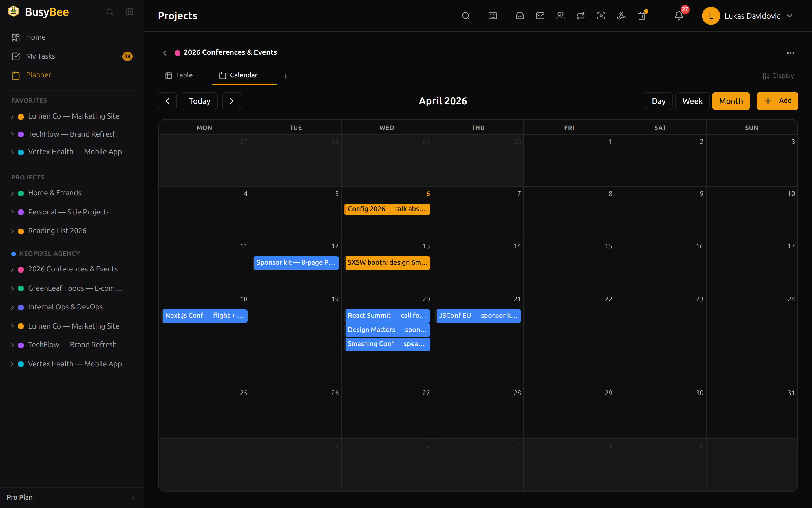Image resolution: width=812 pixels, height=508 pixels.
Task: Click the keyboard shortcuts icon
Action: coord(493,16)
